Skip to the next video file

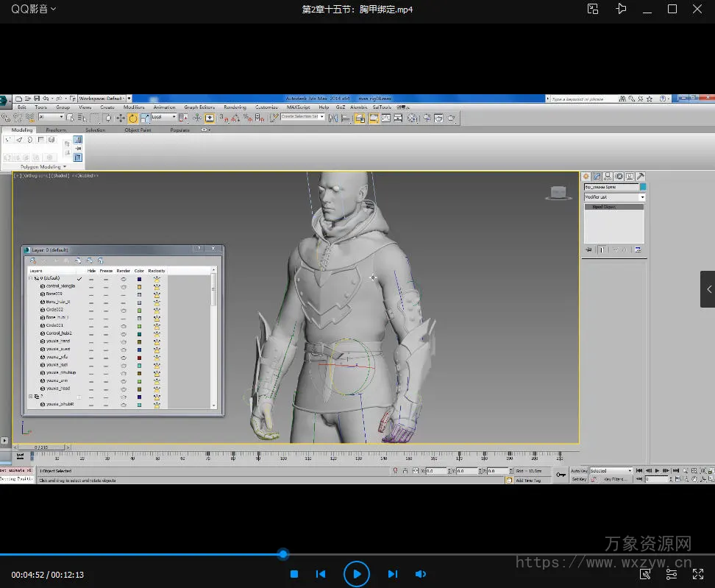(x=392, y=574)
